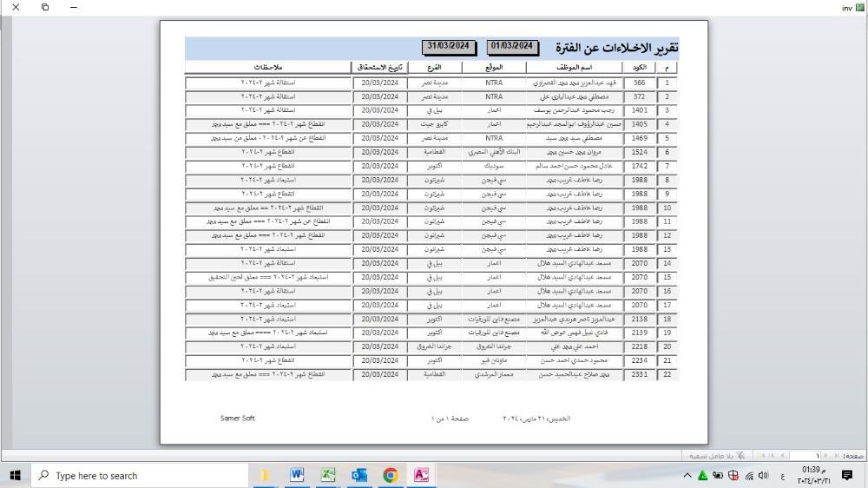Click the battery power tray icon
The height and width of the screenshot is (488, 868).
click(718, 475)
